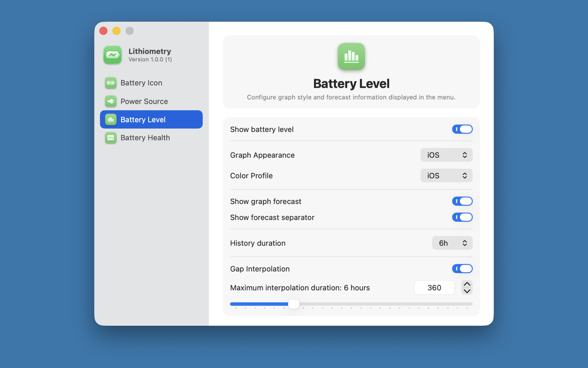Viewport: 588px width, 368px height.
Task: Open the Graph Appearance dropdown
Action: 446,155
